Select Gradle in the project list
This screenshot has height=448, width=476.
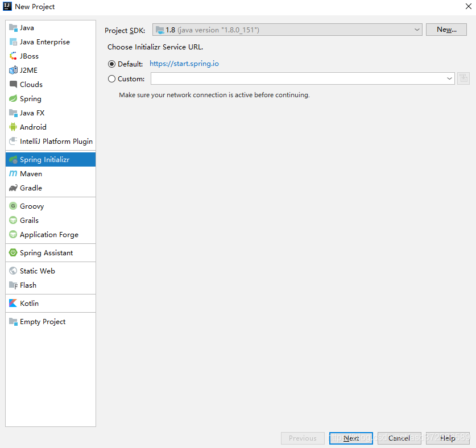(51, 188)
